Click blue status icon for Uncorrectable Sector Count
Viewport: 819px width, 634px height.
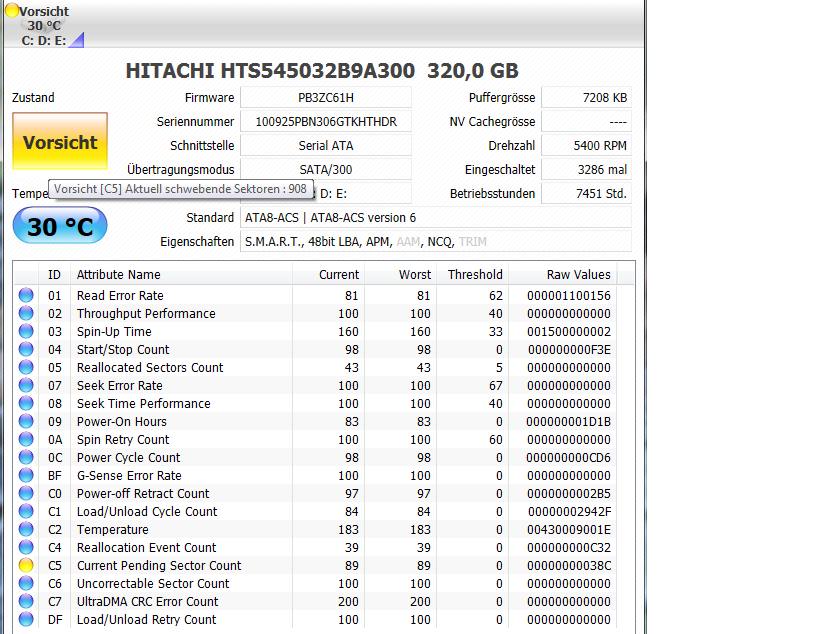point(26,583)
